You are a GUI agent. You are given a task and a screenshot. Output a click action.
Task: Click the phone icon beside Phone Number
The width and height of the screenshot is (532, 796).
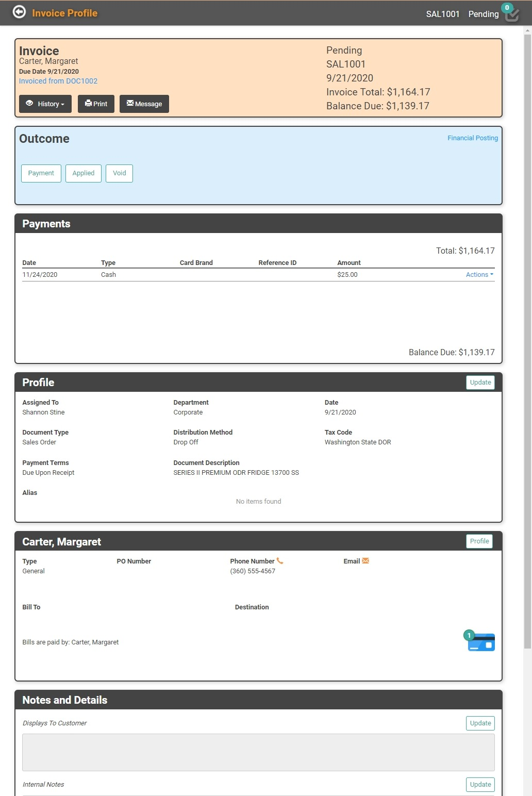pyautogui.click(x=280, y=561)
